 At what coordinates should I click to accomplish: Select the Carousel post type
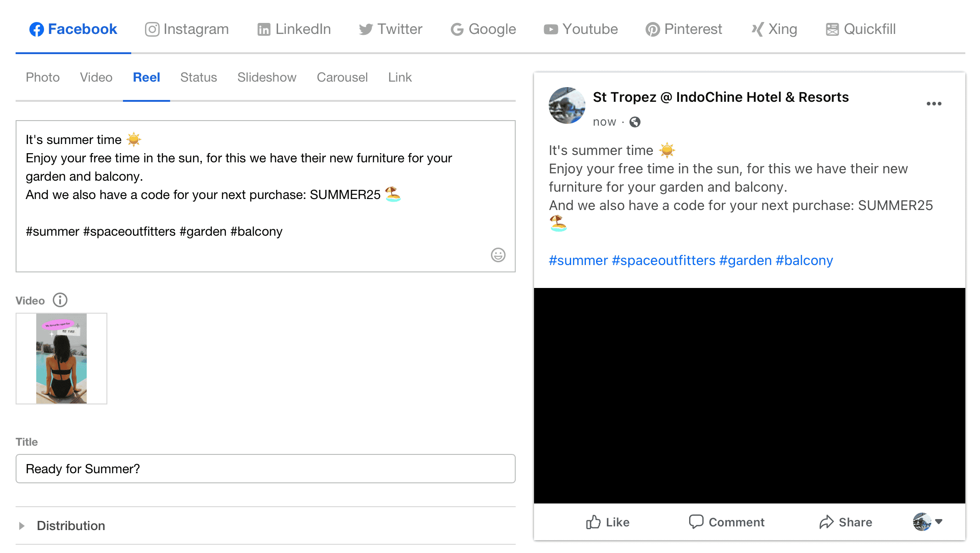pos(342,77)
